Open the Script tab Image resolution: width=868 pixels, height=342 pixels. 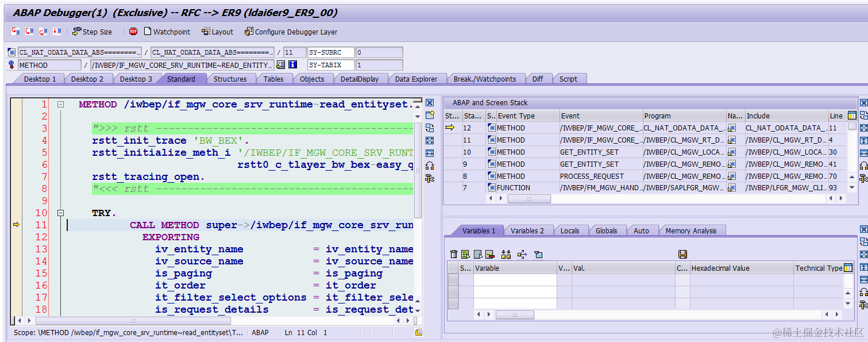[568, 79]
